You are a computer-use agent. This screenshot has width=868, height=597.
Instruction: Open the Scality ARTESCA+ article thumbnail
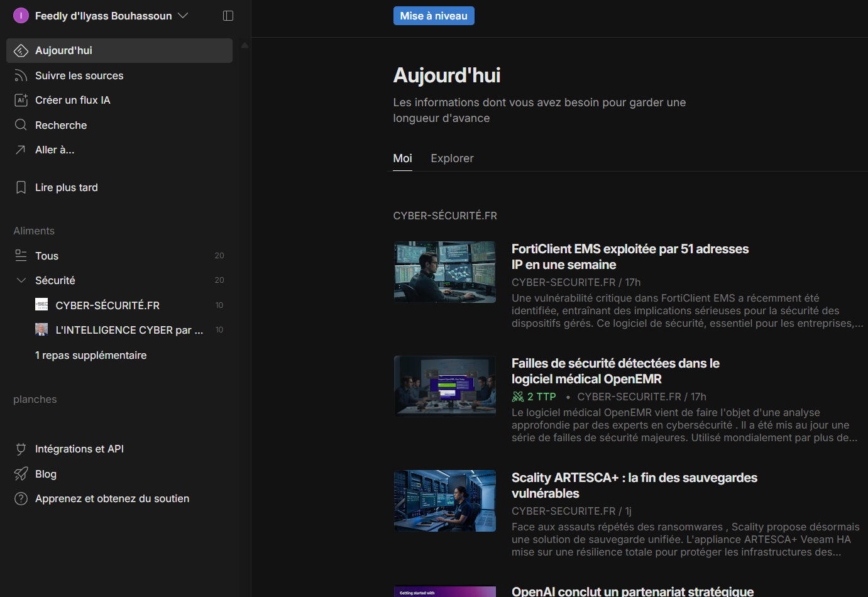tap(445, 501)
